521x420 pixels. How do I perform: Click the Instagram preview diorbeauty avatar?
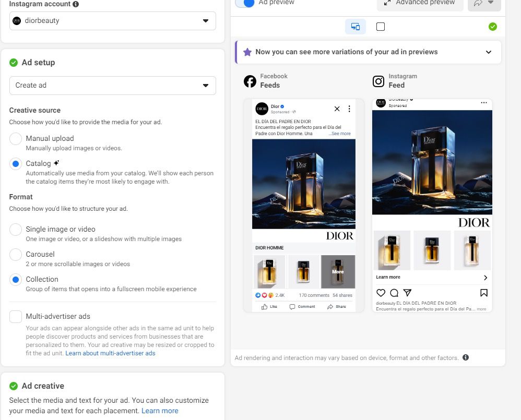(381, 103)
